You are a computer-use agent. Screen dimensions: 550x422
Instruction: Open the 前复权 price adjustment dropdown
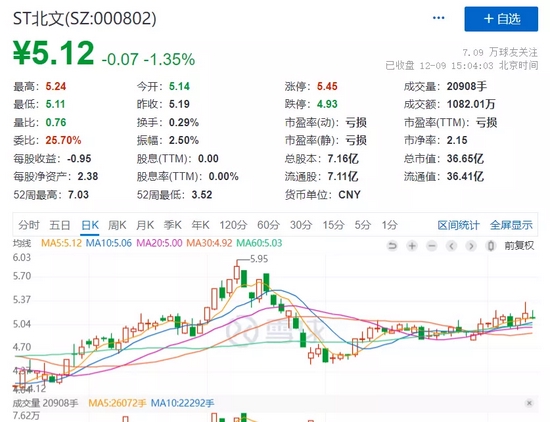point(519,246)
